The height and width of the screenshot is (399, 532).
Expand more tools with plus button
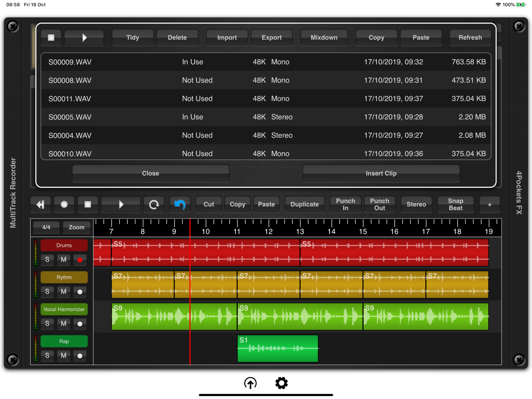pyautogui.click(x=489, y=204)
